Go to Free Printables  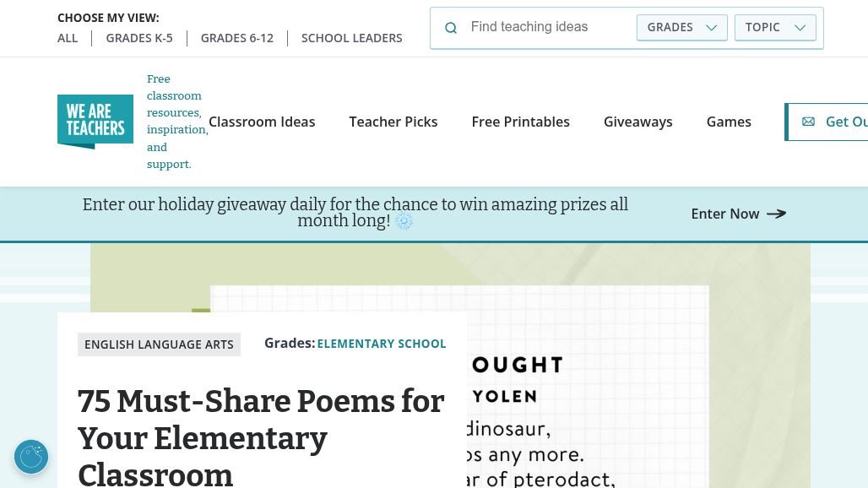pyautogui.click(x=521, y=122)
